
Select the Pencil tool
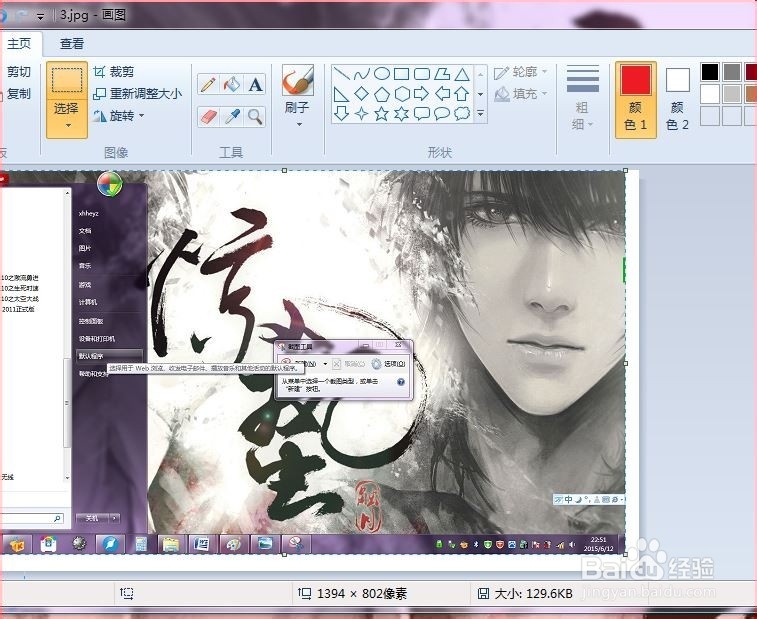[x=208, y=85]
